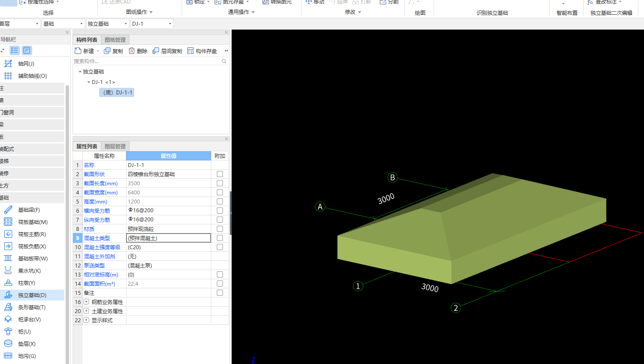Collapse the DJ-1 <1> tree node
Screen dimensions: 644x364
(x=89, y=82)
